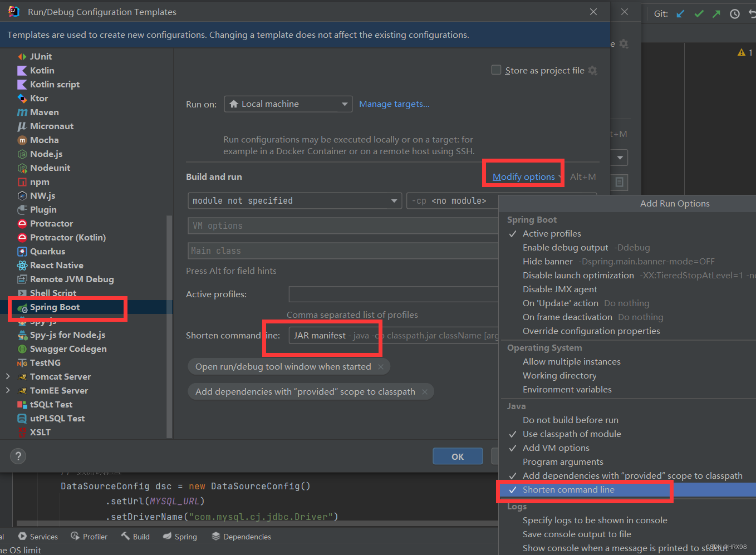Click the VM options field
The image size is (756, 555).
point(343,226)
